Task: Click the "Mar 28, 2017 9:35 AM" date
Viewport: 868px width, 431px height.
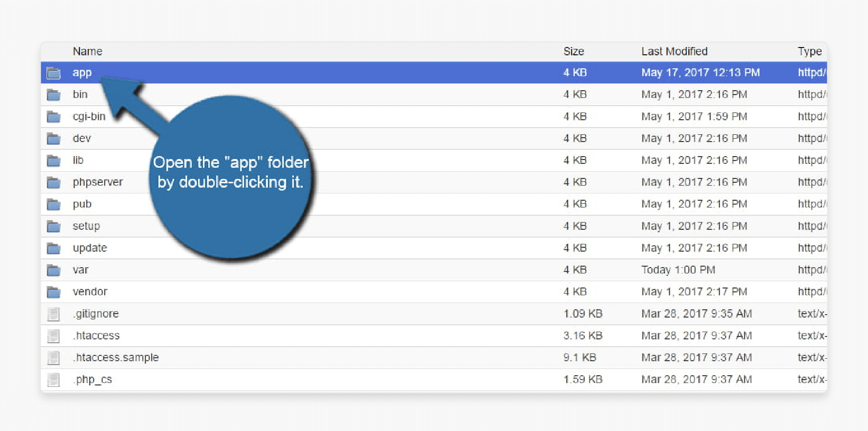Action: click(697, 314)
